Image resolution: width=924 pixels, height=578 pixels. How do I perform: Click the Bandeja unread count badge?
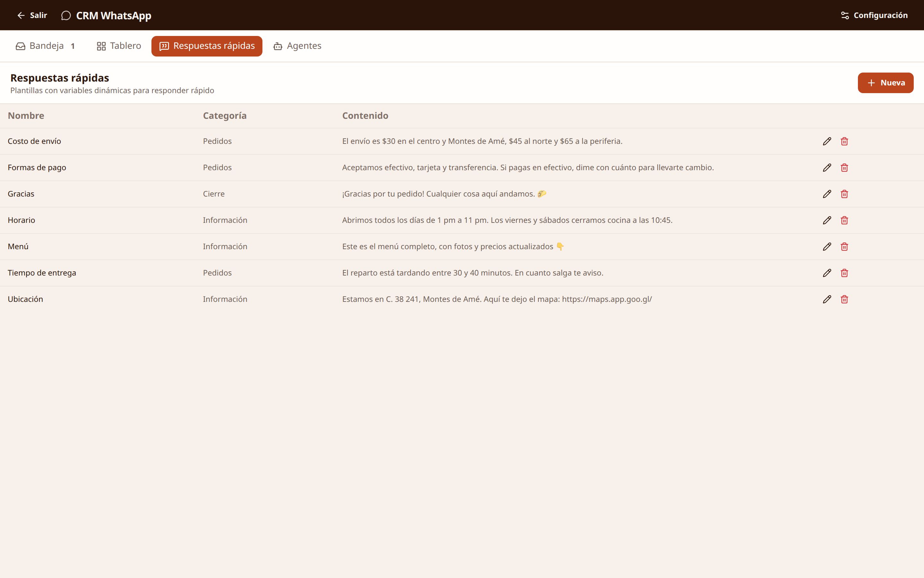coord(73,46)
